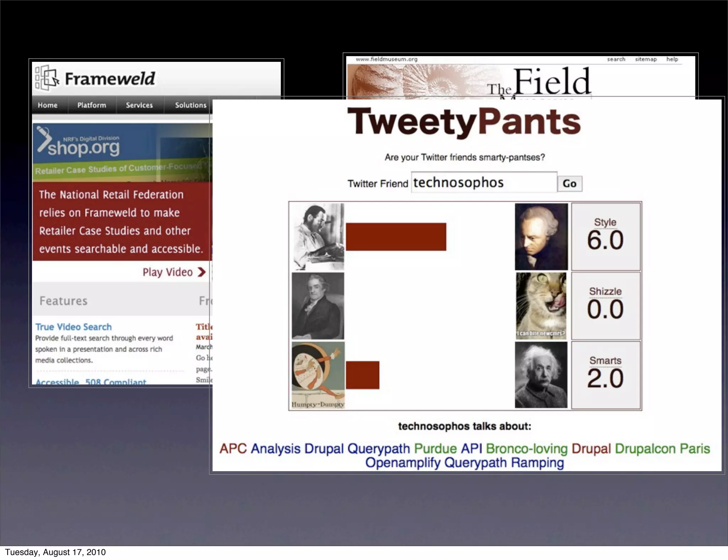
Task: Click the Style 6.0 score box
Action: [x=606, y=237]
